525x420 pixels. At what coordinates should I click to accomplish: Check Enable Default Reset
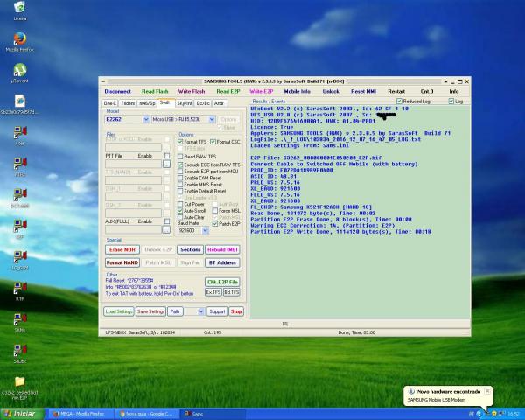point(180,191)
